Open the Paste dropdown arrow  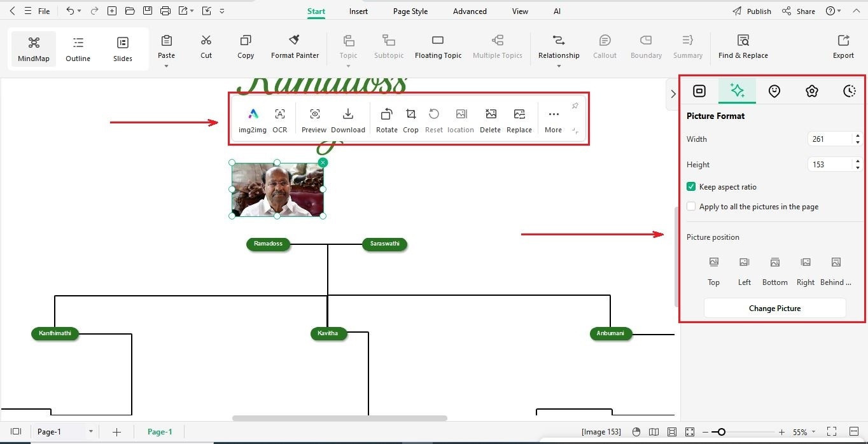point(166,66)
